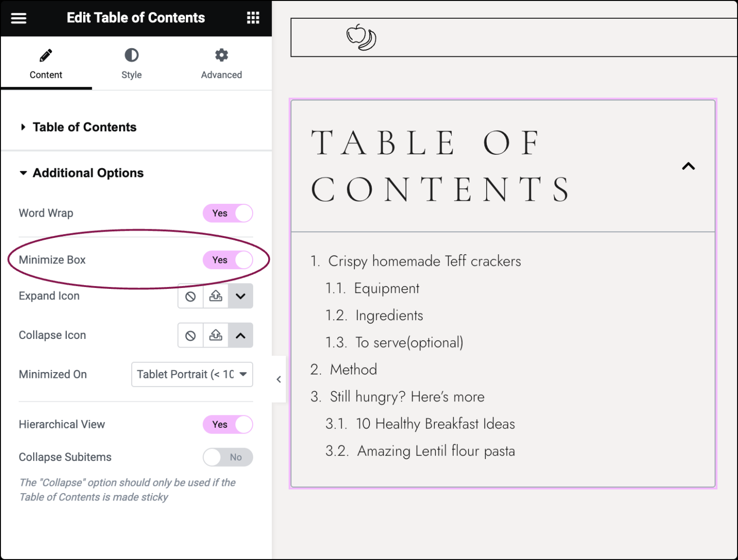Select the Method entry in the contents

(352, 369)
